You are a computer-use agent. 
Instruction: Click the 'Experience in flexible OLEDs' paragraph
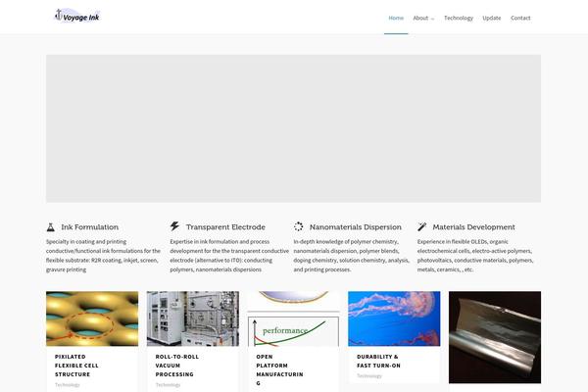pyautogui.click(x=475, y=256)
